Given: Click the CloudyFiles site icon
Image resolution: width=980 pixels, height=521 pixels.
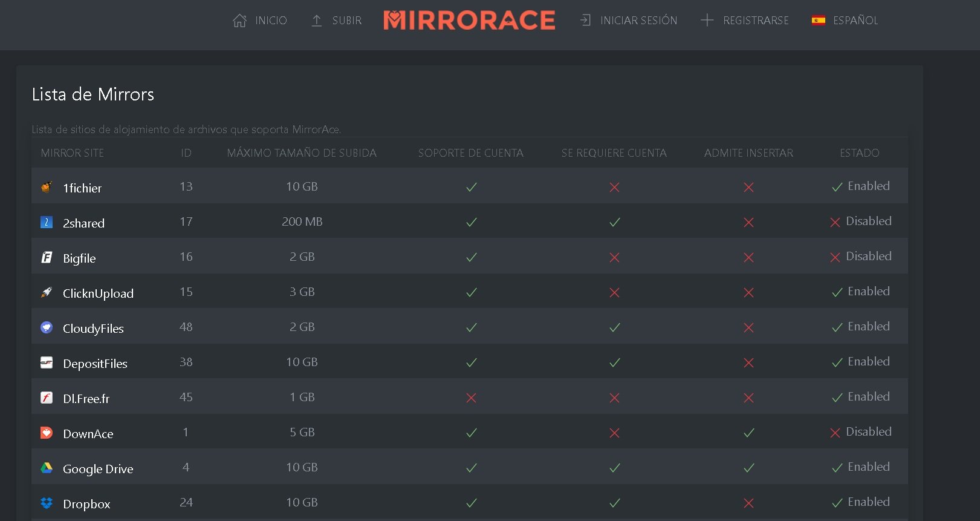Looking at the screenshot, I should (47, 327).
